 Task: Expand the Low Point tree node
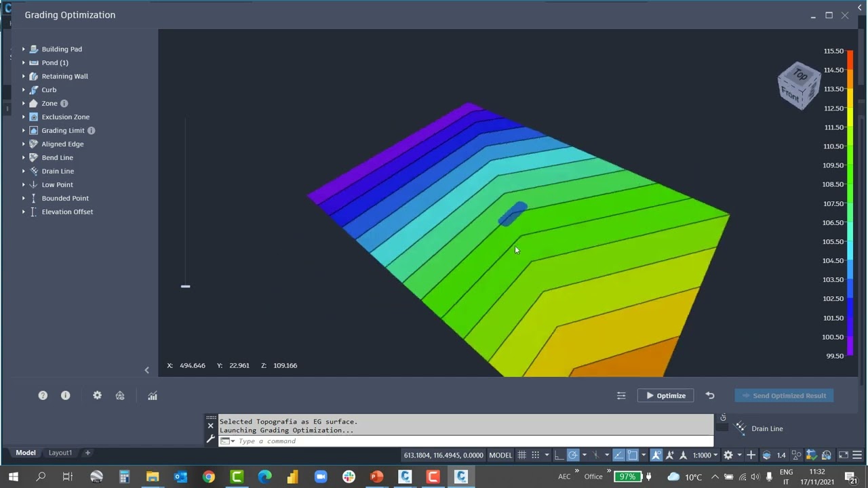click(23, 185)
